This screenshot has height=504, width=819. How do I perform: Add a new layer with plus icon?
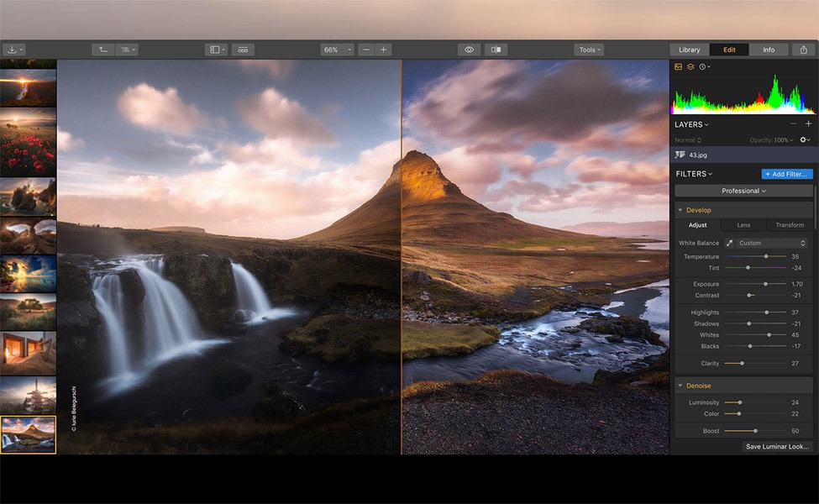(808, 123)
